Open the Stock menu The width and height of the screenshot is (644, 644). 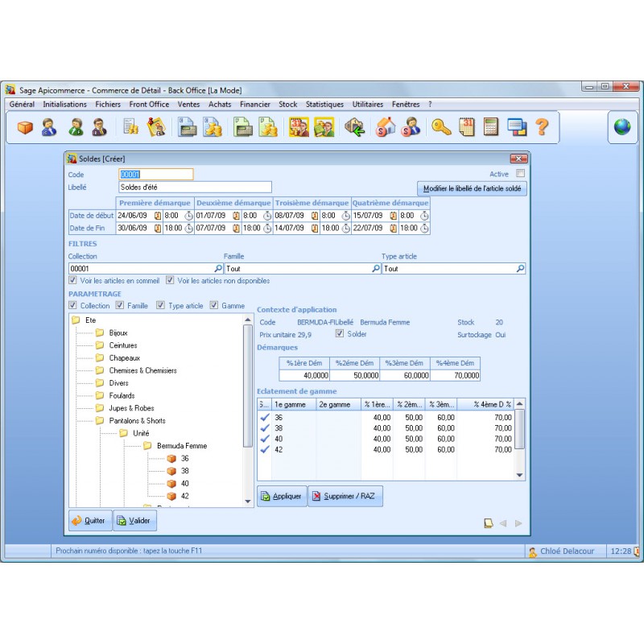tap(288, 105)
